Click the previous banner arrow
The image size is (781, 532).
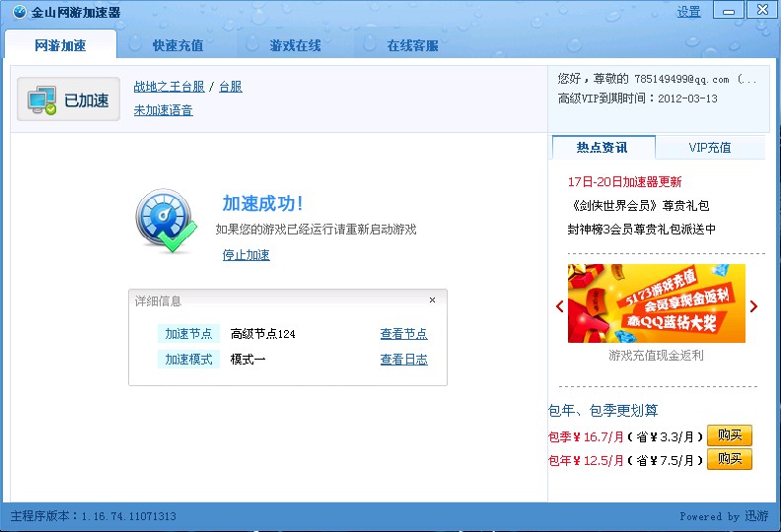[x=560, y=306]
